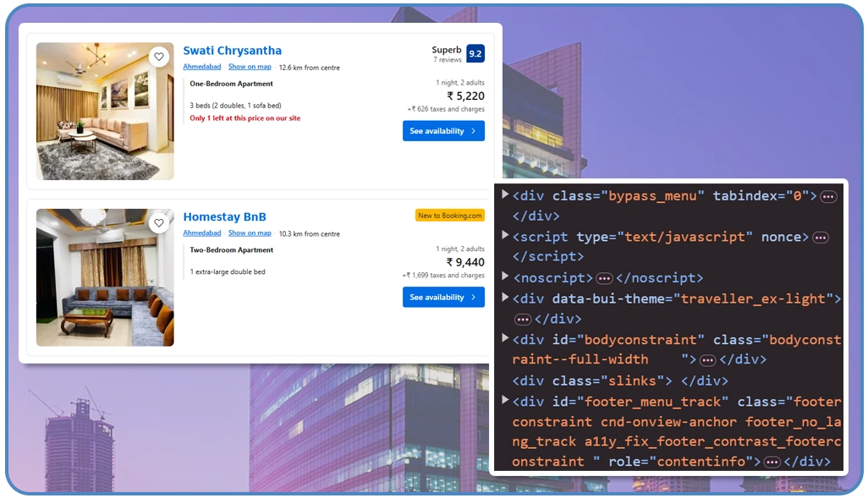Open Swati Chrysantha property page via its title
The image size is (868, 498).
click(x=232, y=50)
